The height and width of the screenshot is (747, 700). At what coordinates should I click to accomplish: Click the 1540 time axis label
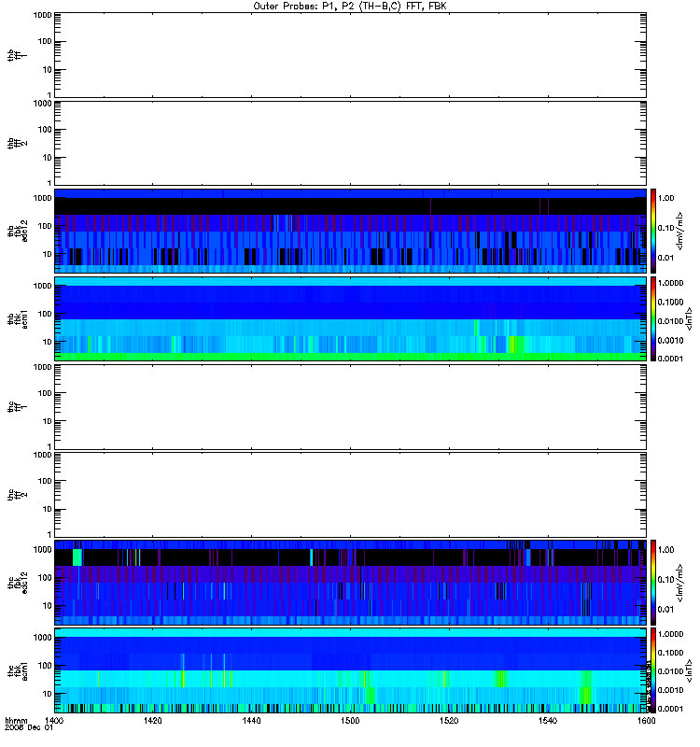click(x=548, y=720)
